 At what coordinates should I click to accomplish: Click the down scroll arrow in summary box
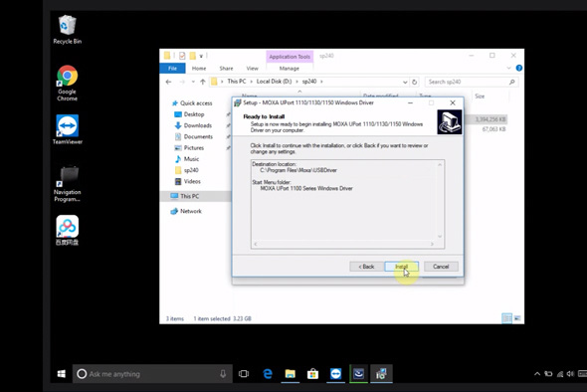(x=440, y=236)
